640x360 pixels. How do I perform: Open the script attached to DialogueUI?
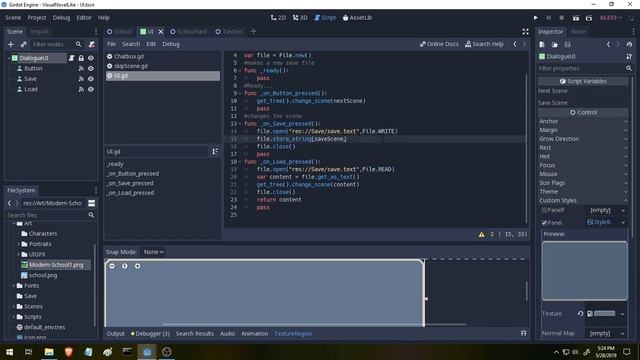coord(72,58)
